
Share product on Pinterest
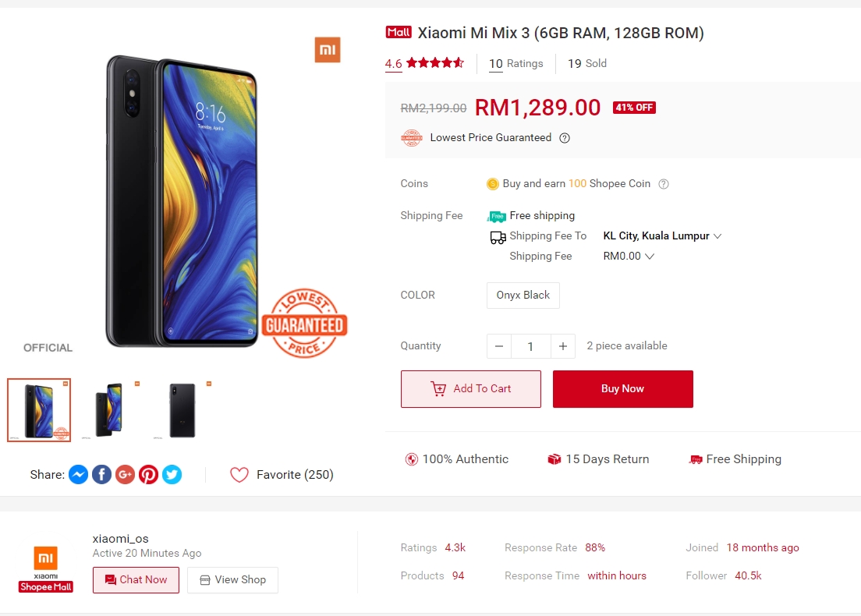click(x=148, y=474)
